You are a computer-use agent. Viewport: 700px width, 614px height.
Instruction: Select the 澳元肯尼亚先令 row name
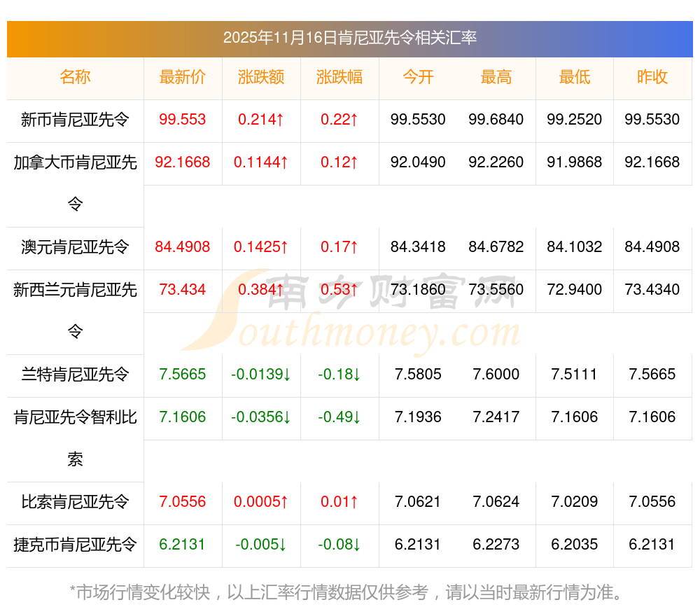(75, 247)
